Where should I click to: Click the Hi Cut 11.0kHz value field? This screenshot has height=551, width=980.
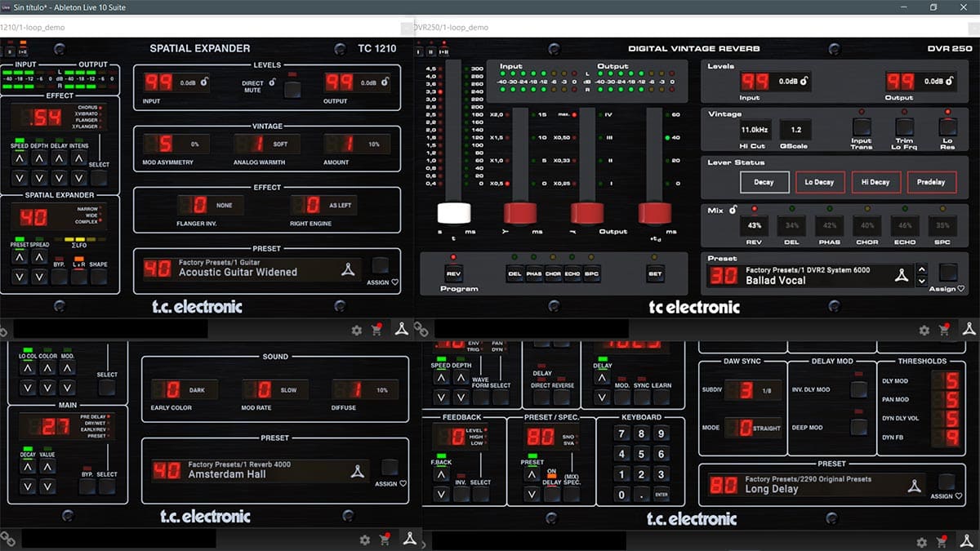(755, 129)
